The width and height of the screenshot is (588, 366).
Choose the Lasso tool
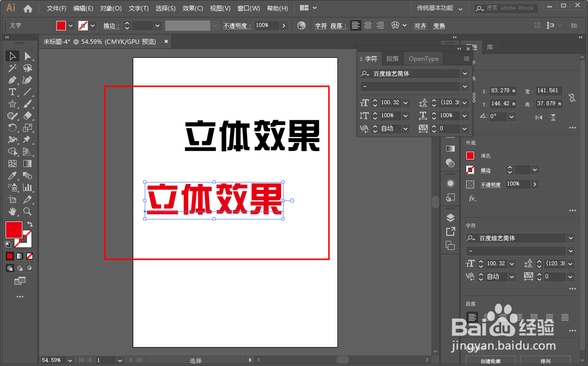[27, 68]
